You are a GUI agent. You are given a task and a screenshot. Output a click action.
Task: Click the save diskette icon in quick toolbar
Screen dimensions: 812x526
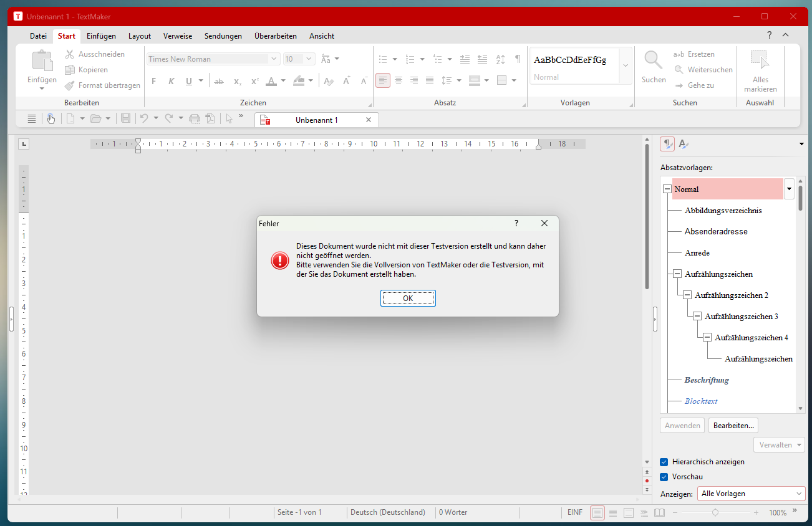coord(125,118)
